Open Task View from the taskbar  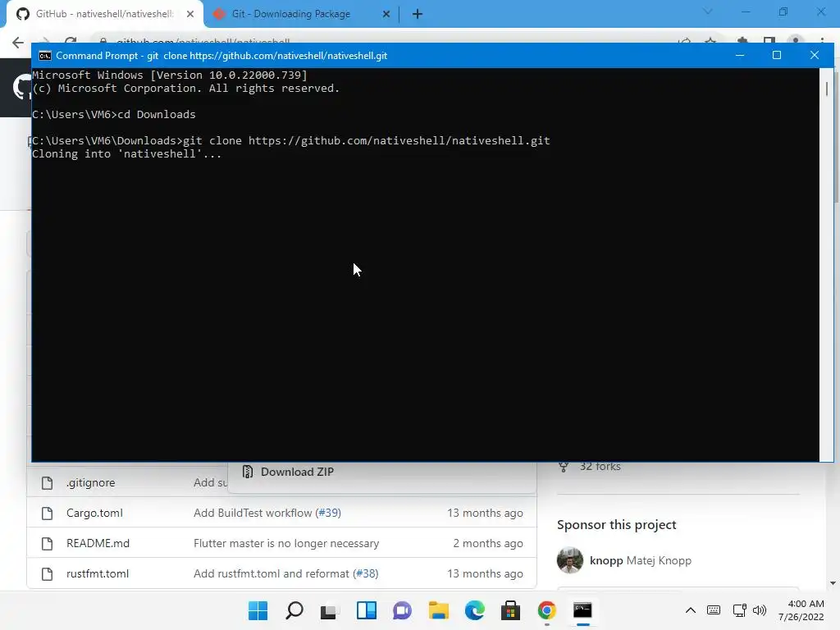tap(330, 610)
